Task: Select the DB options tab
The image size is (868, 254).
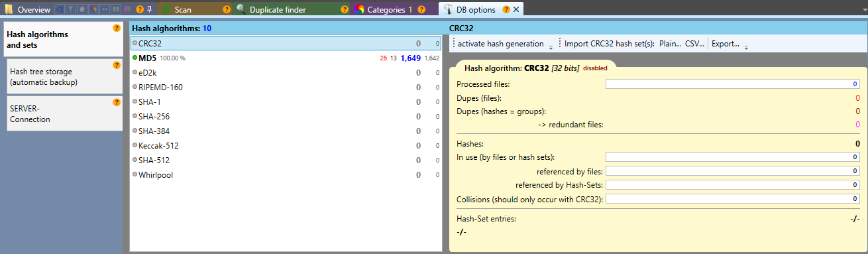Action: [476, 10]
